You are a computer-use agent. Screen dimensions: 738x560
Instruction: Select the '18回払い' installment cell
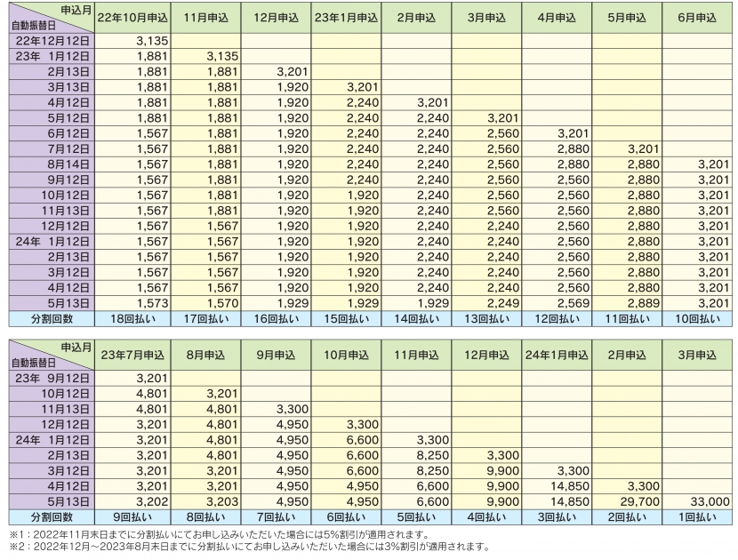(x=132, y=318)
